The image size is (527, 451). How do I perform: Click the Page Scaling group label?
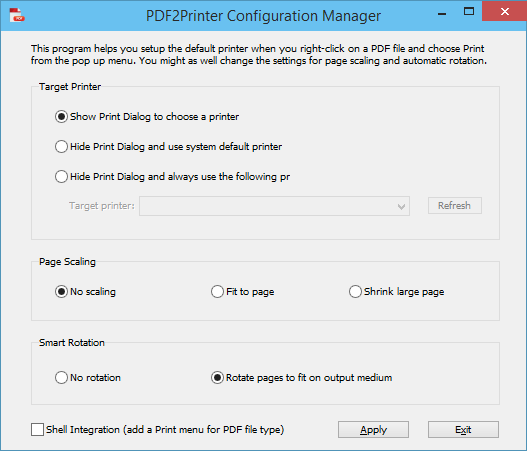tap(67, 262)
